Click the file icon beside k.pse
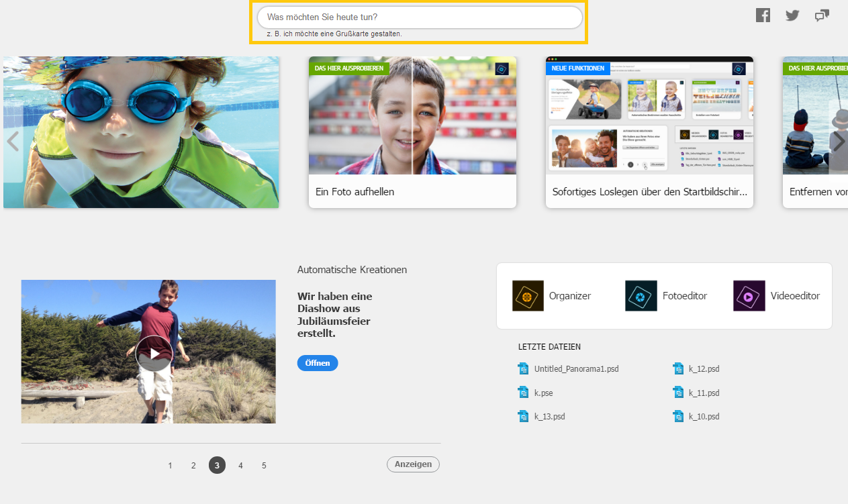This screenshot has height=504, width=848. 524,393
